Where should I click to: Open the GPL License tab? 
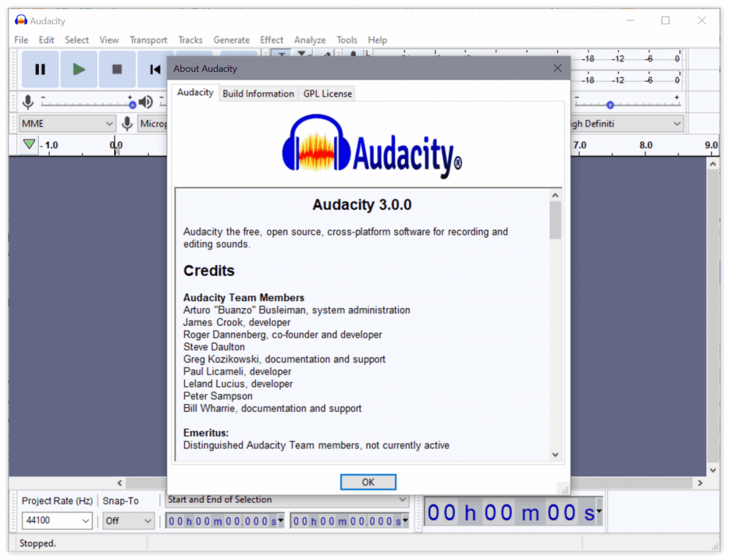[327, 93]
